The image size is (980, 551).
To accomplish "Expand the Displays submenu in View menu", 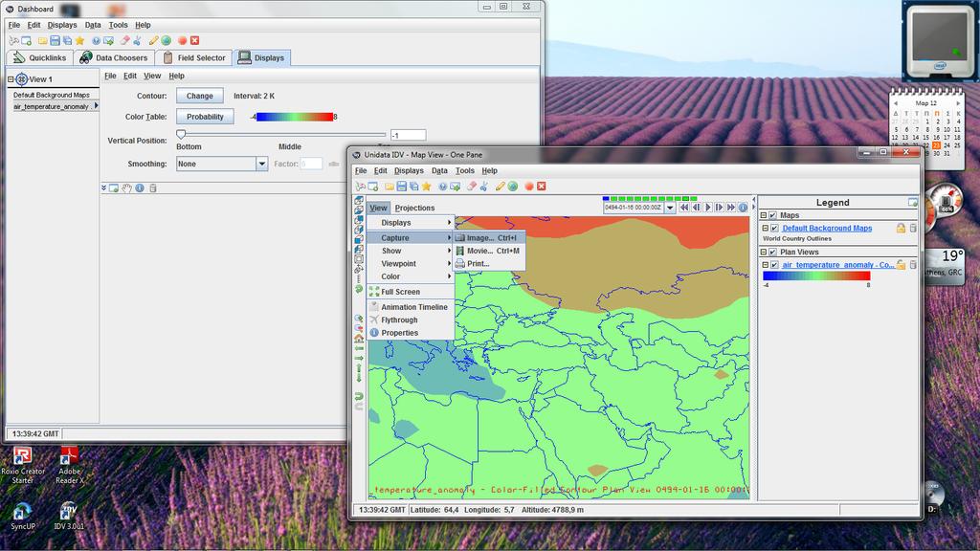I will [410, 222].
